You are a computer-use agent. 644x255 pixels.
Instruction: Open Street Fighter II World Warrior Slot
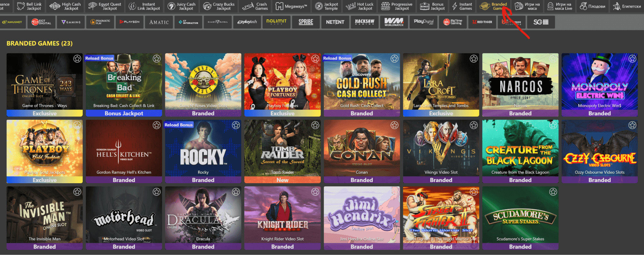[x=441, y=218]
